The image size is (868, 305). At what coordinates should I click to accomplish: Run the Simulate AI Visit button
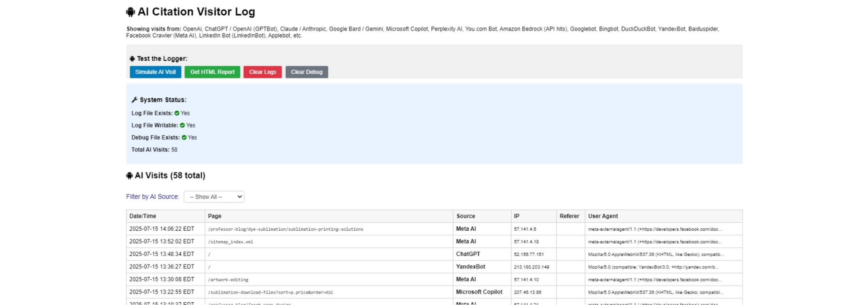click(x=155, y=72)
